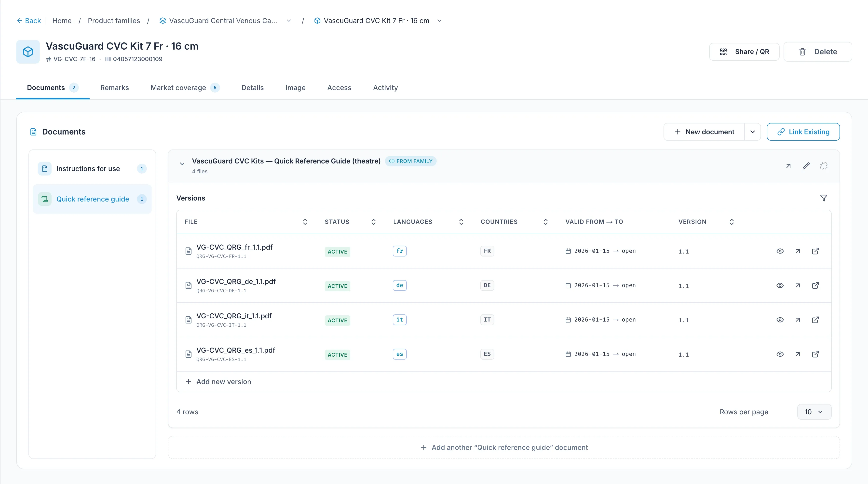Click the FROM FAMILY link badge
The height and width of the screenshot is (484, 868).
[x=411, y=161]
